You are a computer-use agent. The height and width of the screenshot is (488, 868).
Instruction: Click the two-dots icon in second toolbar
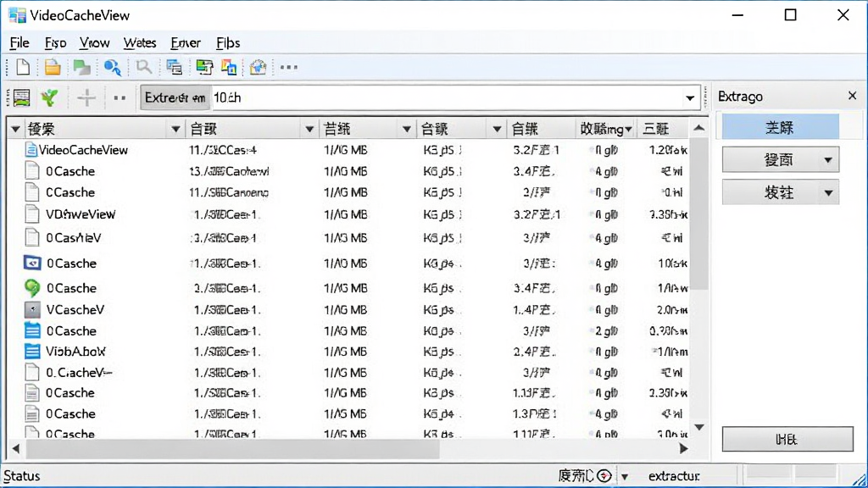120,98
